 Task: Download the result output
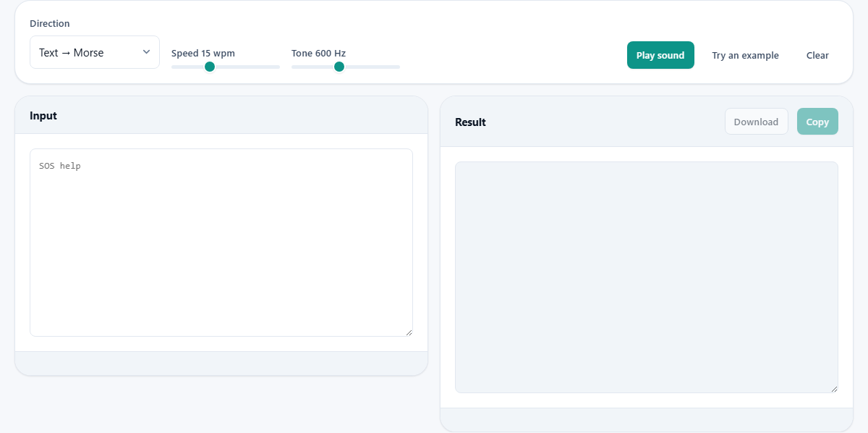point(756,122)
